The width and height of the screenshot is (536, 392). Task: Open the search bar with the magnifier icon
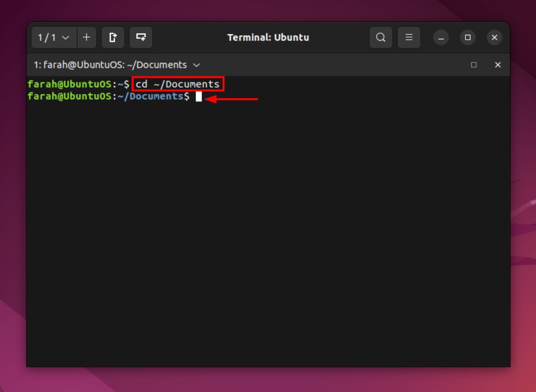click(x=381, y=38)
